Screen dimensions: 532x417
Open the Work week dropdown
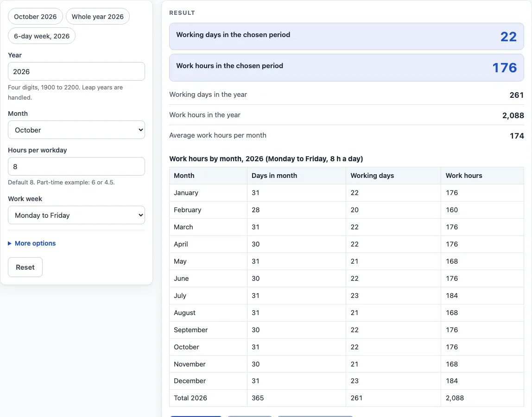76,215
